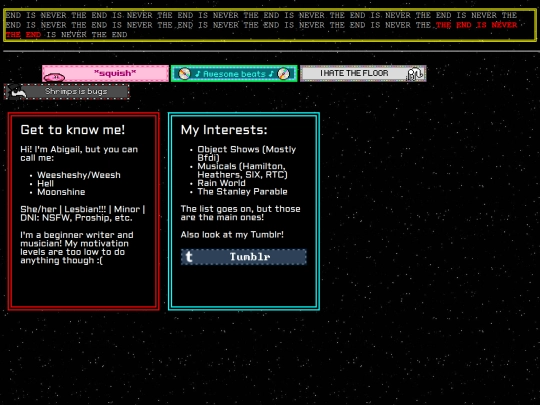Click "I'm a beginner writer and musician" paragraph
540x405 pixels.
coord(77,248)
